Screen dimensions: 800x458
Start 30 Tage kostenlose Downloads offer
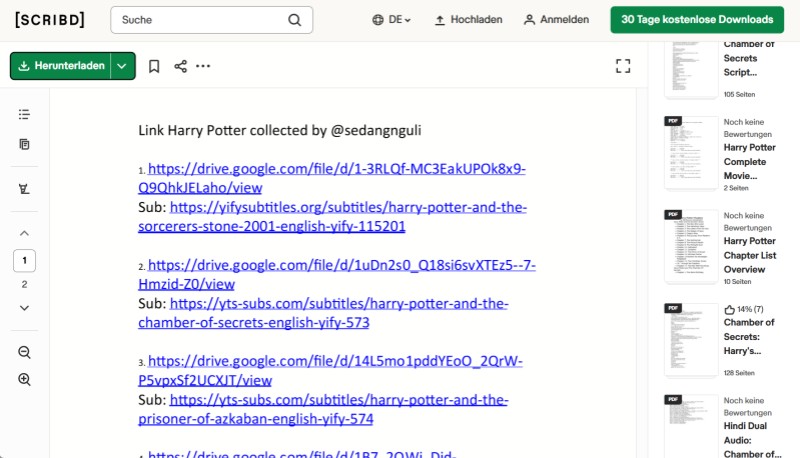[697, 20]
